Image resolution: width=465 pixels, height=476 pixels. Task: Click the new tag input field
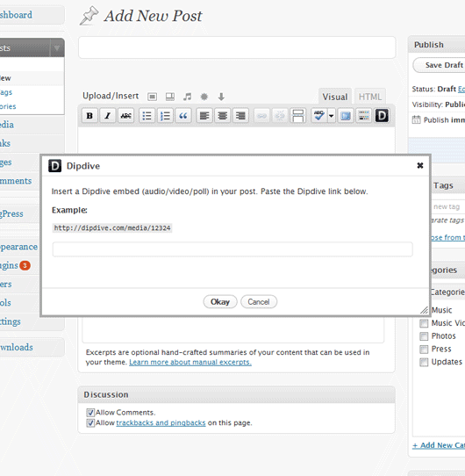coord(447,206)
